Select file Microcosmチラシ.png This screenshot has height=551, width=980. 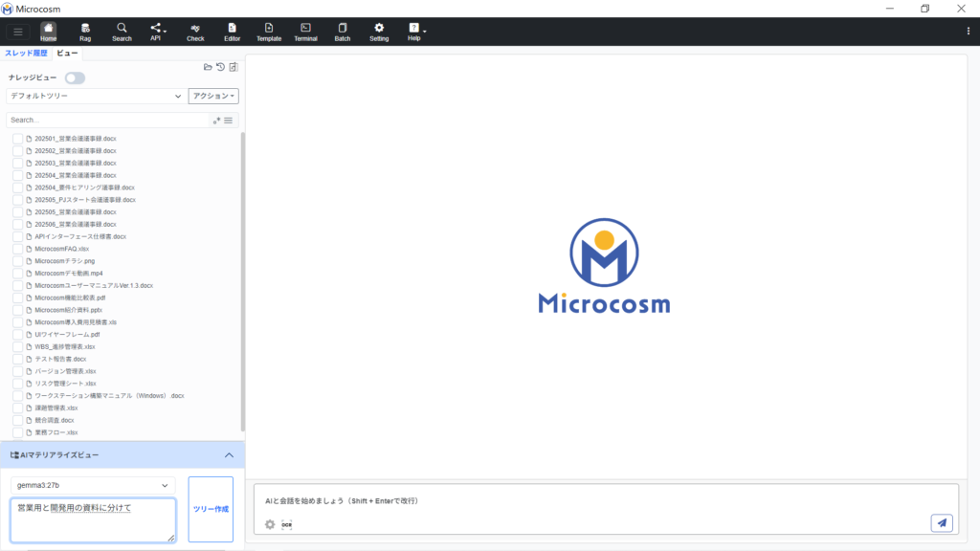65,261
